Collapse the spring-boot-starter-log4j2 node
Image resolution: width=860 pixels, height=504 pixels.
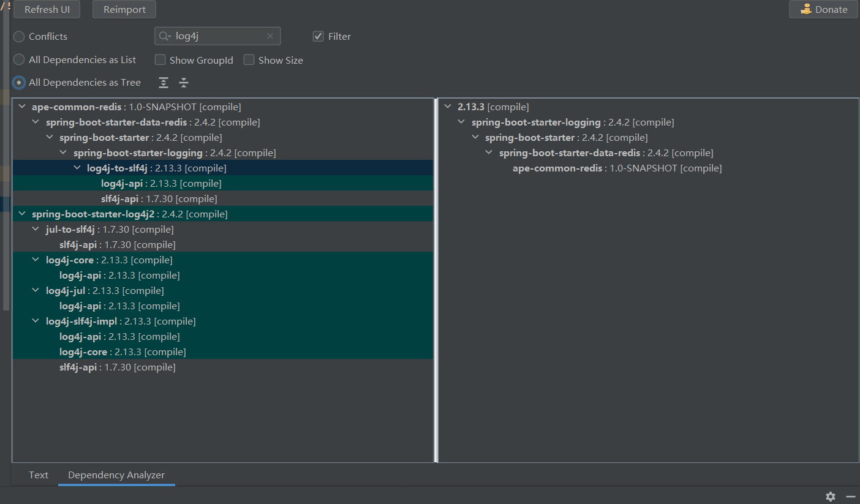[x=23, y=214]
